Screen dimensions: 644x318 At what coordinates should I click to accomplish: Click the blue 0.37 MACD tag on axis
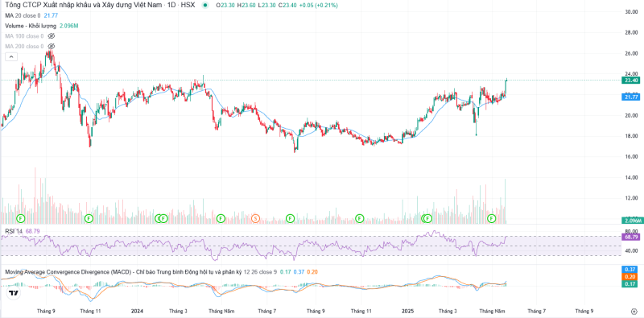pyautogui.click(x=631, y=269)
